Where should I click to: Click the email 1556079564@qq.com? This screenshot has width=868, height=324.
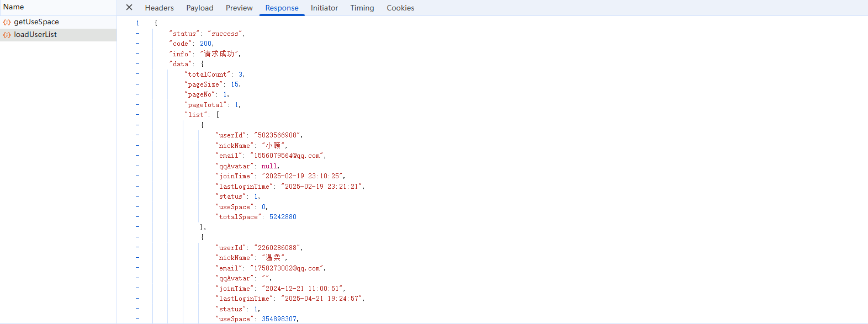287,156
